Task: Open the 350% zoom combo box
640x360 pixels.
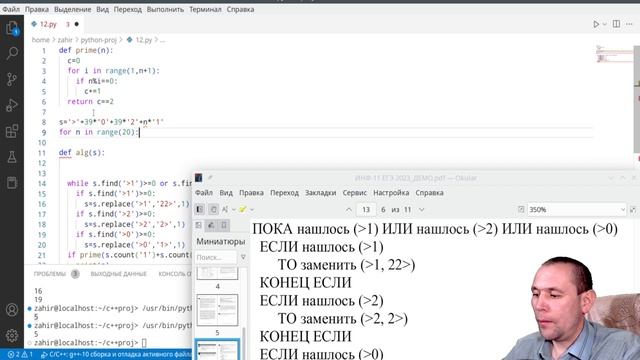Action: (577, 209)
